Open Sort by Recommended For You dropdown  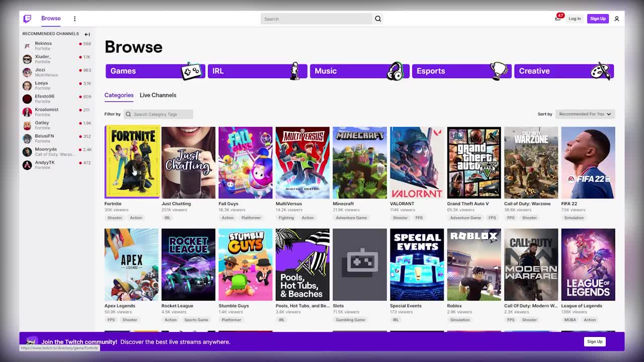click(585, 114)
